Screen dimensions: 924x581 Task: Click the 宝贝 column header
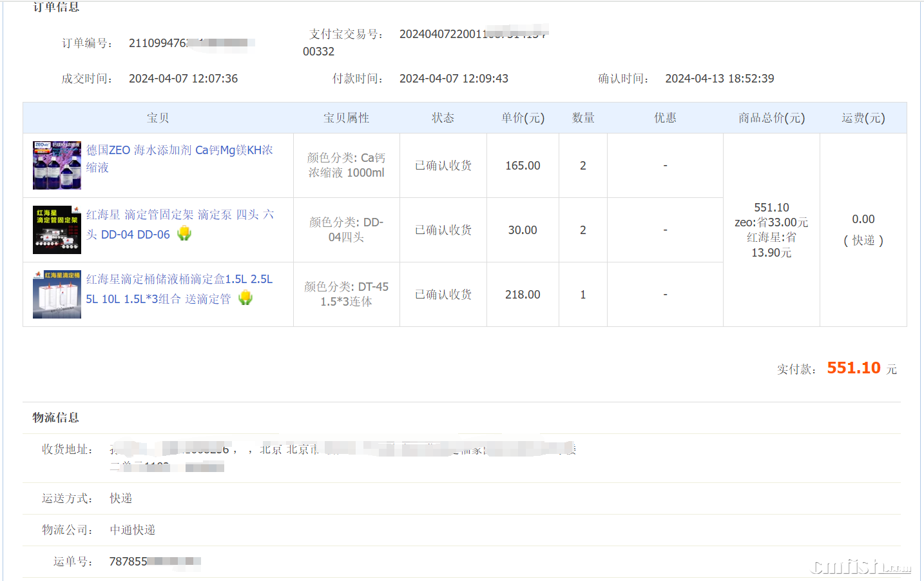point(158,118)
